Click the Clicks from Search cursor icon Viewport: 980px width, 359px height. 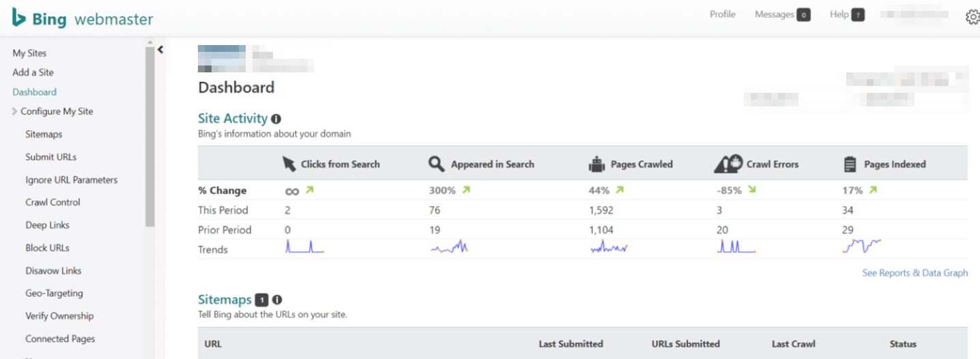289,164
